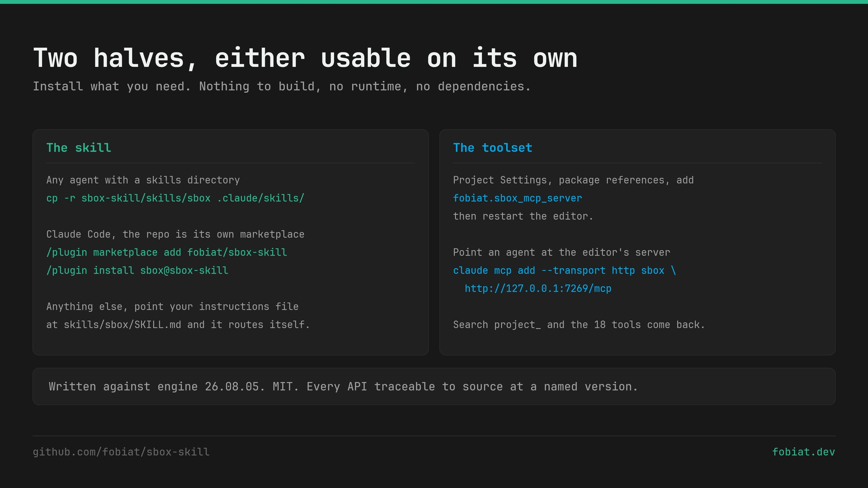Open the fobiat.dev link
Viewport: 868px width, 488px height.
pyautogui.click(x=803, y=452)
